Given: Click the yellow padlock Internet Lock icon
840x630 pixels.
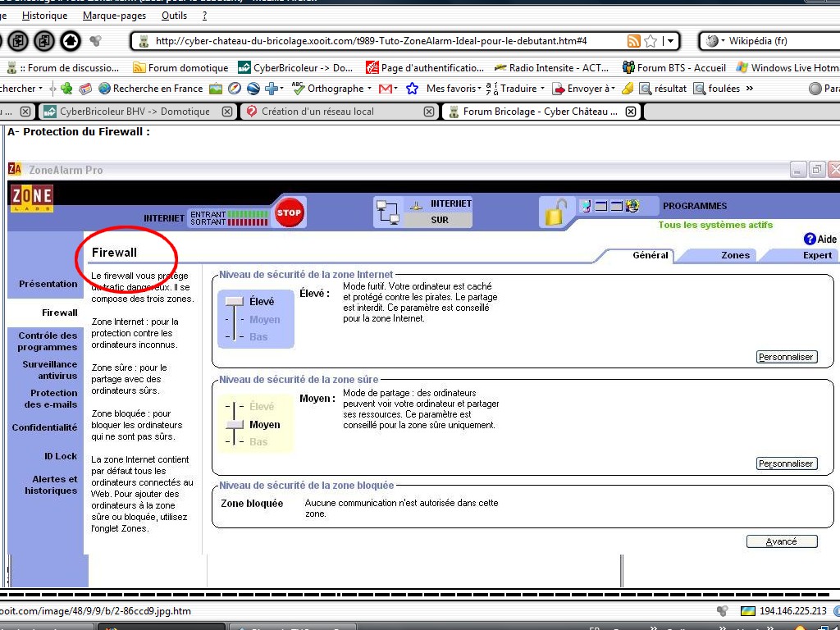Looking at the screenshot, I should (555, 212).
